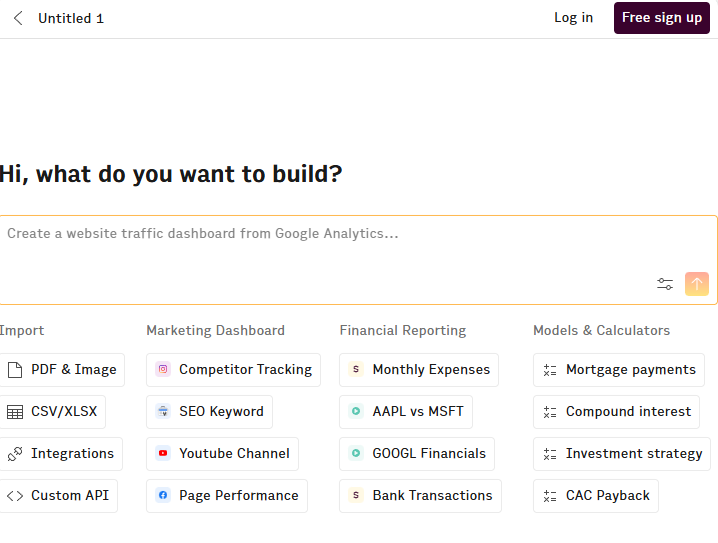718x543 pixels.
Task: Pick the Mortgage payments calculator
Action: (x=619, y=370)
